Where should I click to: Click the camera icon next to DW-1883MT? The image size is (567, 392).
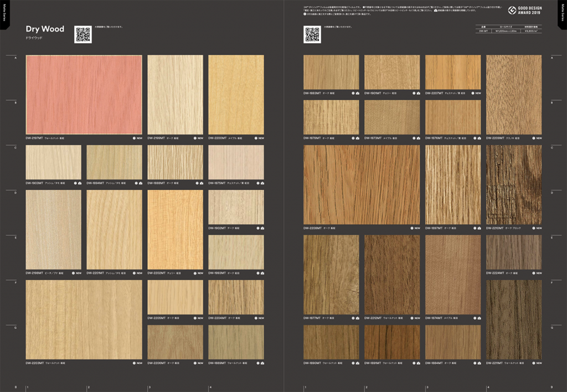coord(358,94)
